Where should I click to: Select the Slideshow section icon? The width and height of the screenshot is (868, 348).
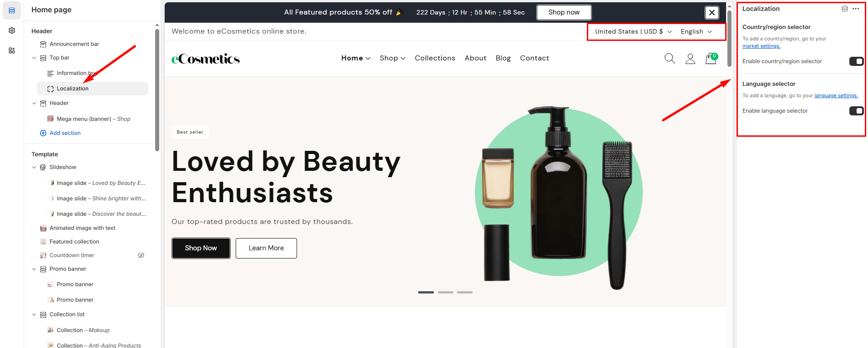pyautogui.click(x=43, y=167)
